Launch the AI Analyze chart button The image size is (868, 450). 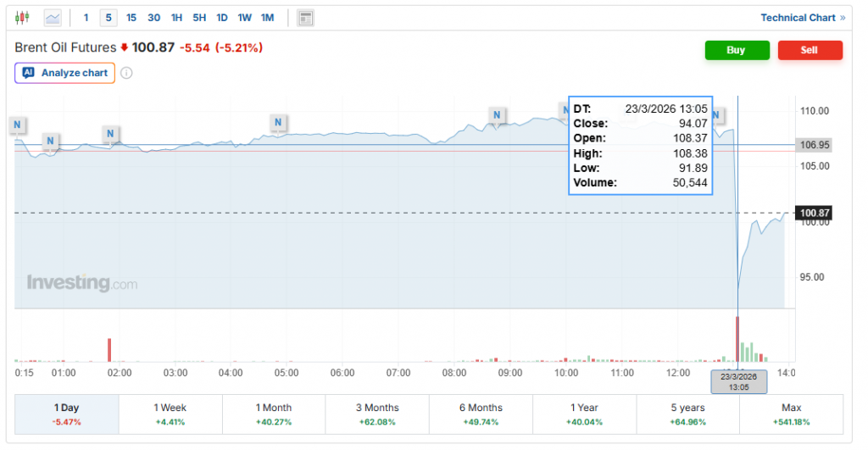pos(66,73)
